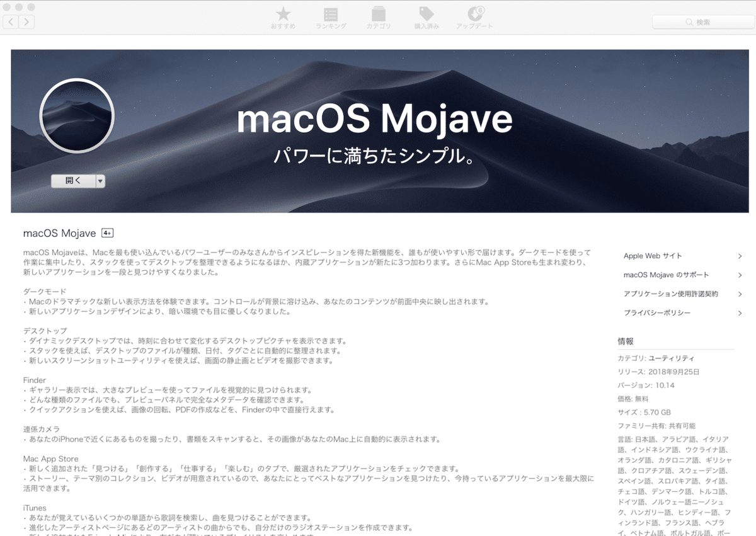Open the ランキング tab icon

pos(331,18)
